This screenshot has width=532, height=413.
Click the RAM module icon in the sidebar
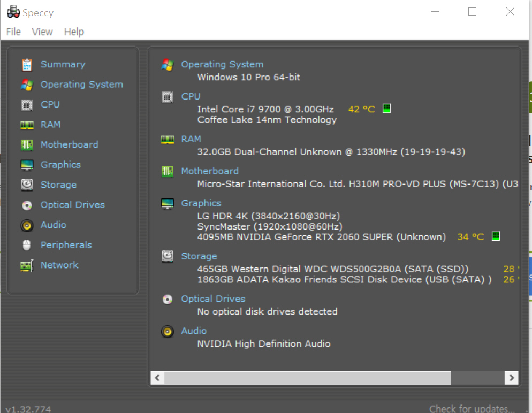(27, 125)
